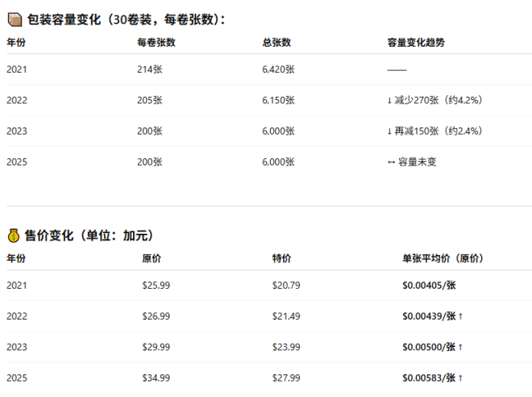Click the $0.00583/张 average price cell
The image size is (532, 397).
(x=432, y=378)
